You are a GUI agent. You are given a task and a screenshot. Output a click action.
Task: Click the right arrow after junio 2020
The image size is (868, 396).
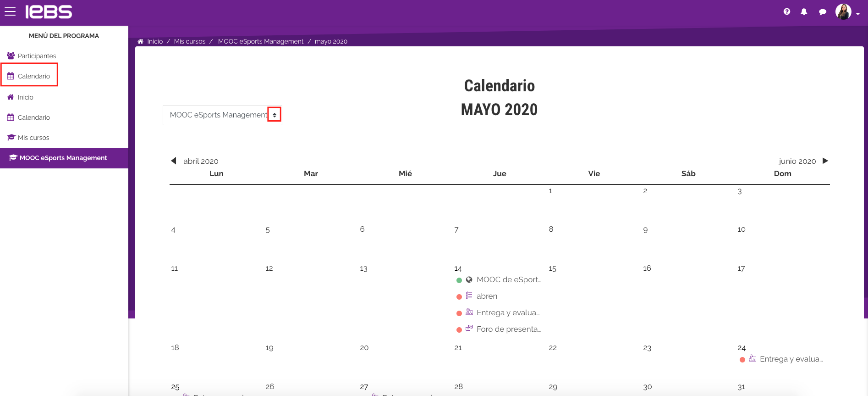point(825,161)
